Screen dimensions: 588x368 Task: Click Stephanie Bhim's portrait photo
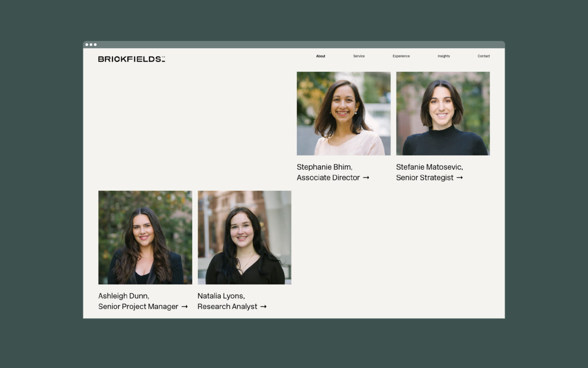point(344,113)
